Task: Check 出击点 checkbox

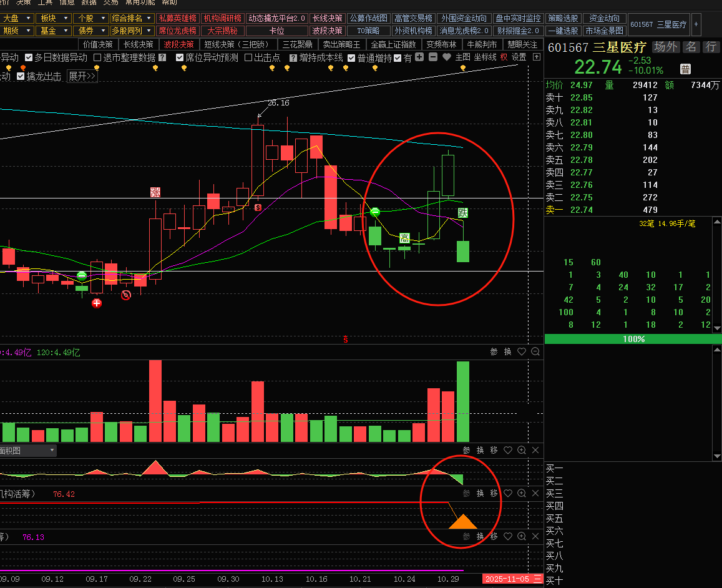Action: [x=248, y=57]
